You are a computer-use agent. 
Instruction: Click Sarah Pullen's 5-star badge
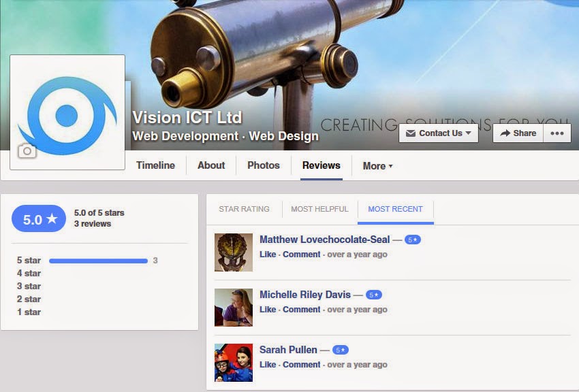[x=340, y=350]
